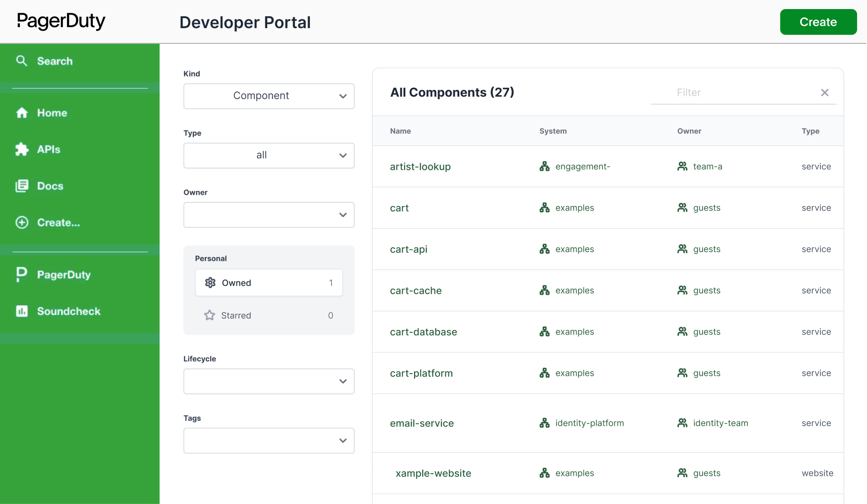This screenshot has width=867, height=504.
Task: Select the Starred personal filter
Action: (269, 315)
